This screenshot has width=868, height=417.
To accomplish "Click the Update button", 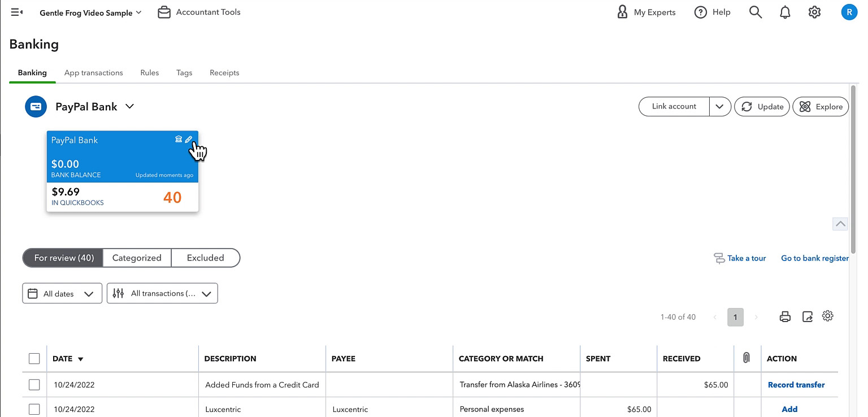I will click(762, 106).
